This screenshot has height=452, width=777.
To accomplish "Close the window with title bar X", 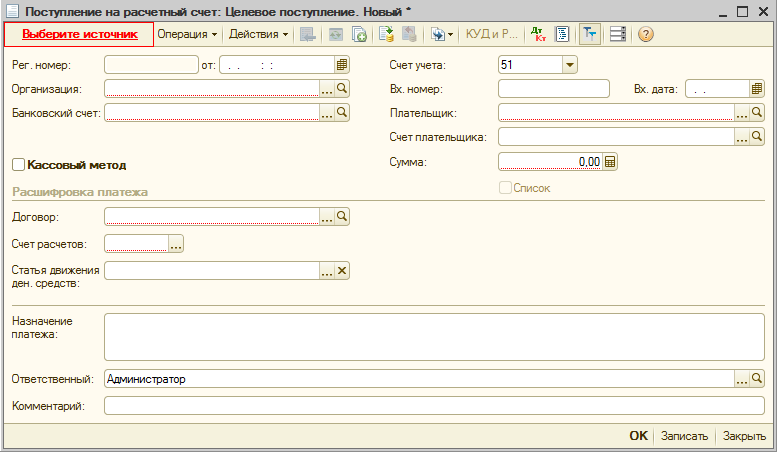I will (763, 11).
